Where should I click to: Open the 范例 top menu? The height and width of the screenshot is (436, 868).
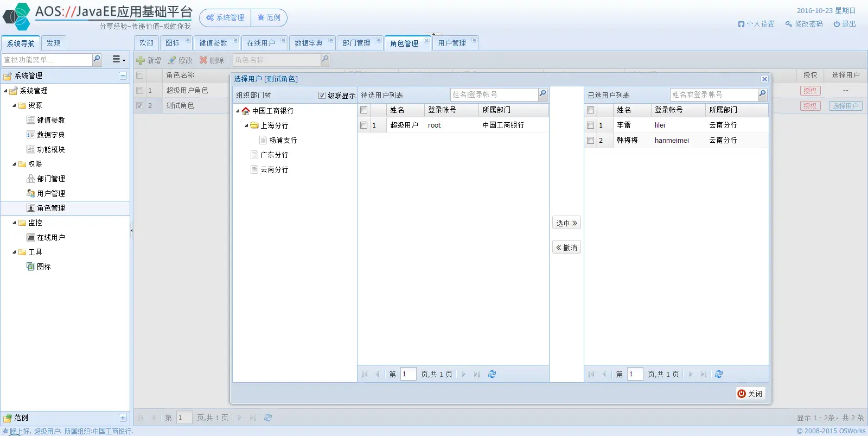[x=269, y=18]
